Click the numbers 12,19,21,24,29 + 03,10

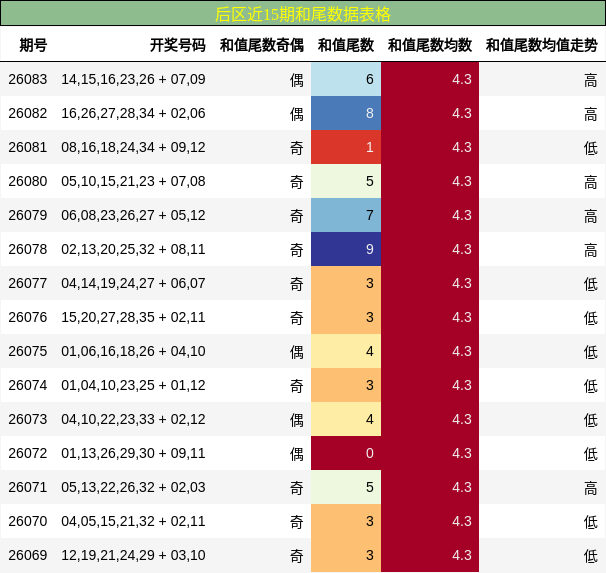(133, 555)
